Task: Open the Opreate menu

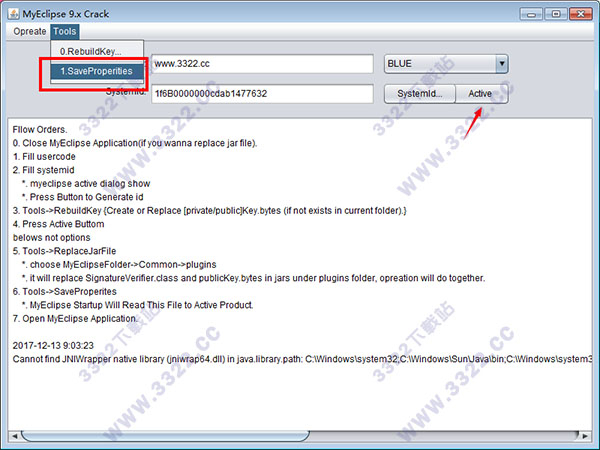Action: click(29, 31)
